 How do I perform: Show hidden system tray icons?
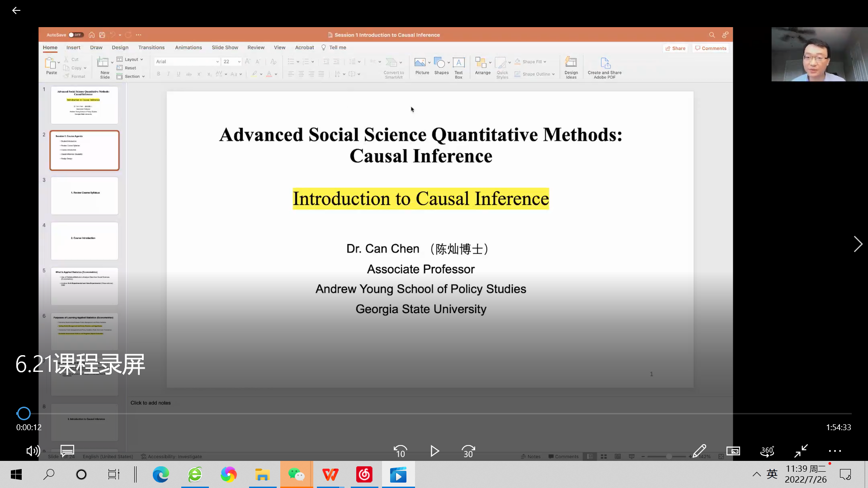[756, 474]
